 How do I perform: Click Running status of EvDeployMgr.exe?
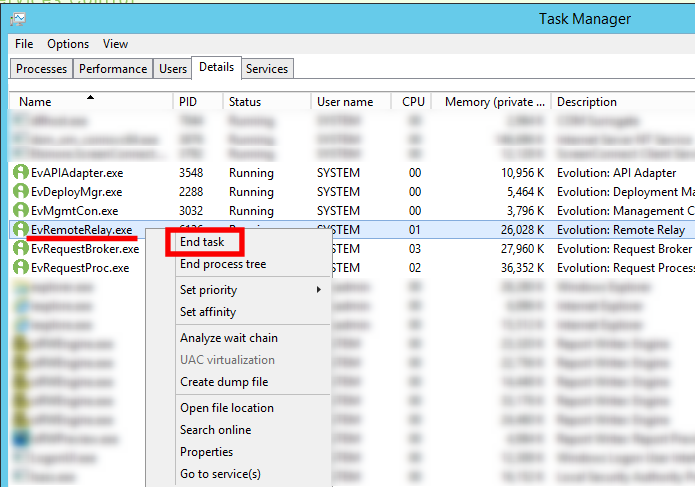pos(251,192)
